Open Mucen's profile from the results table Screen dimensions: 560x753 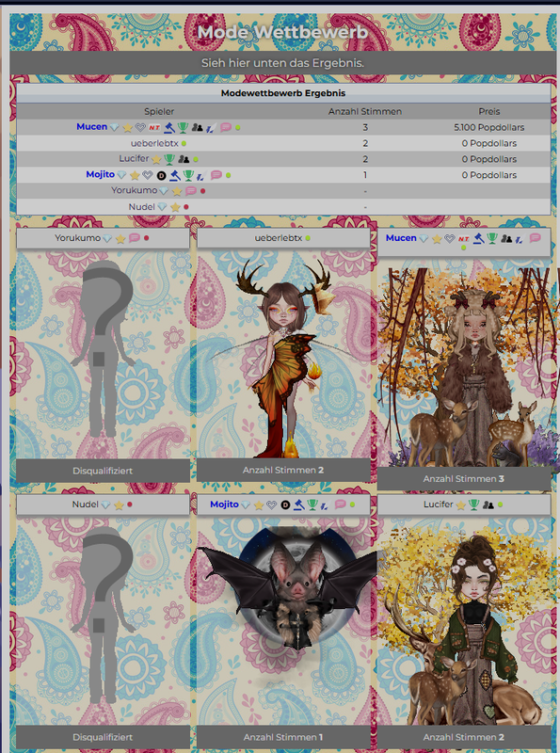91,127
